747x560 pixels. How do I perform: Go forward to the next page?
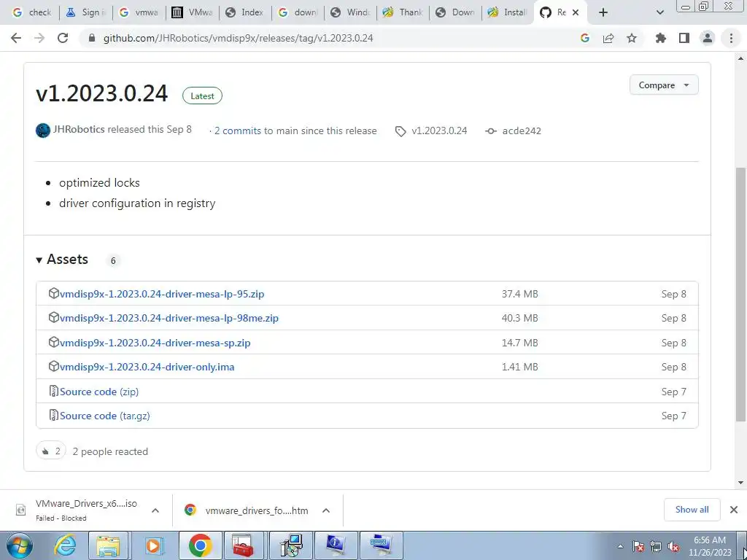39,38
